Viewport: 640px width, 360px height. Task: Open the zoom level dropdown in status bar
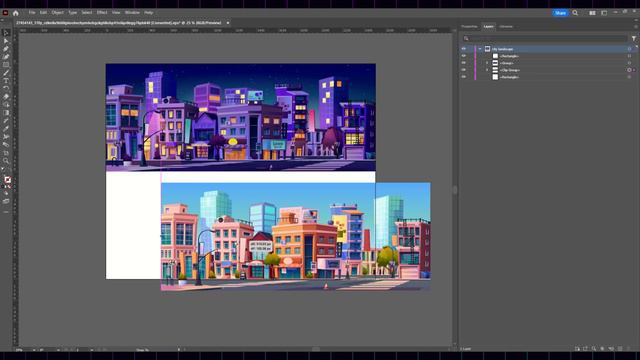click(34, 350)
